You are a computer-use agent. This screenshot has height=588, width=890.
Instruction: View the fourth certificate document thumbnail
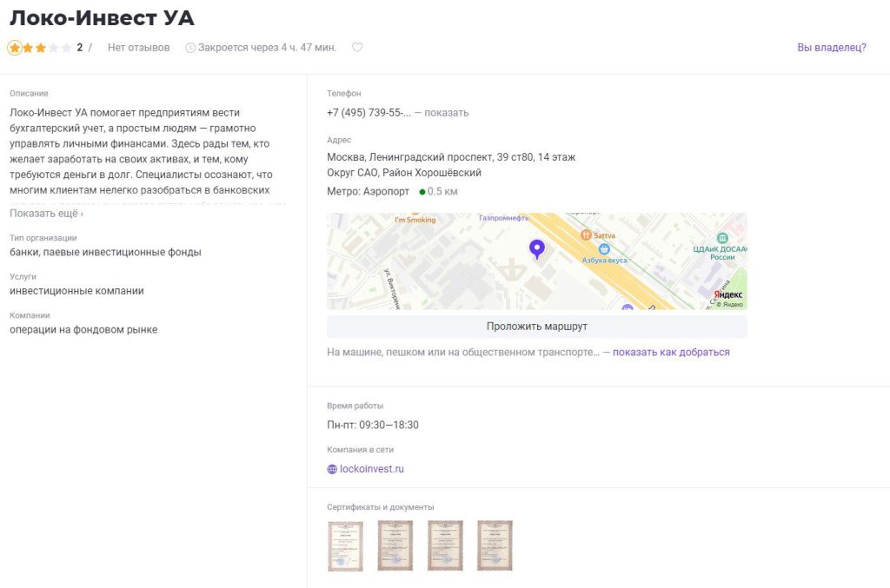tap(495, 545)
